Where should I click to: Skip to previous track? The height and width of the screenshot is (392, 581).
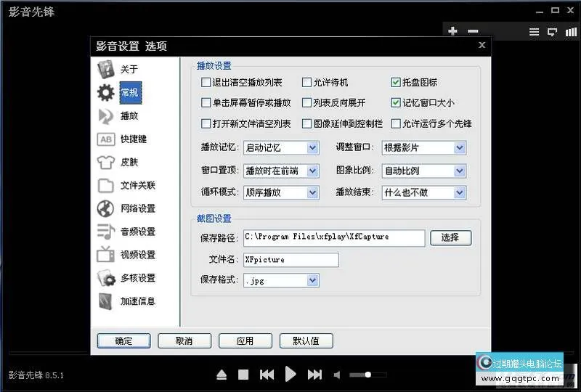tap(267, 375)
